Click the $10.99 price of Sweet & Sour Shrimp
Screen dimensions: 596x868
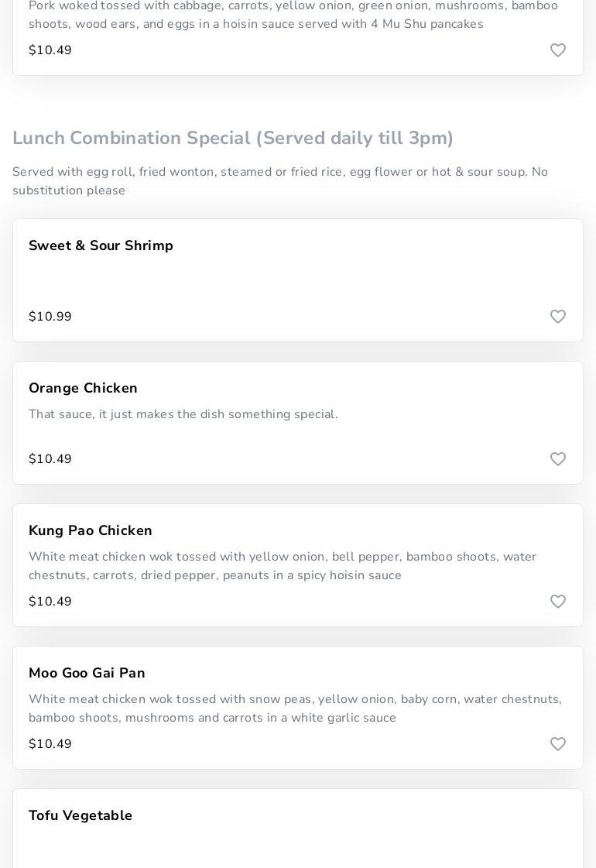point(50,317)
